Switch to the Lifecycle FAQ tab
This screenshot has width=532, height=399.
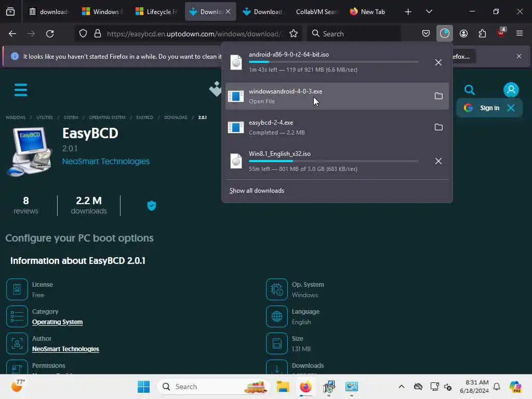coord(156,12)
